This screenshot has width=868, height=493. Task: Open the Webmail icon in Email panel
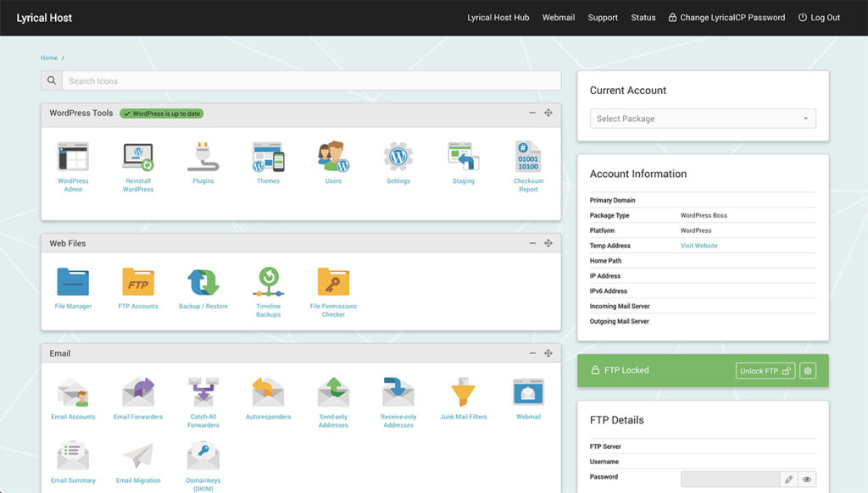point(529,393)
